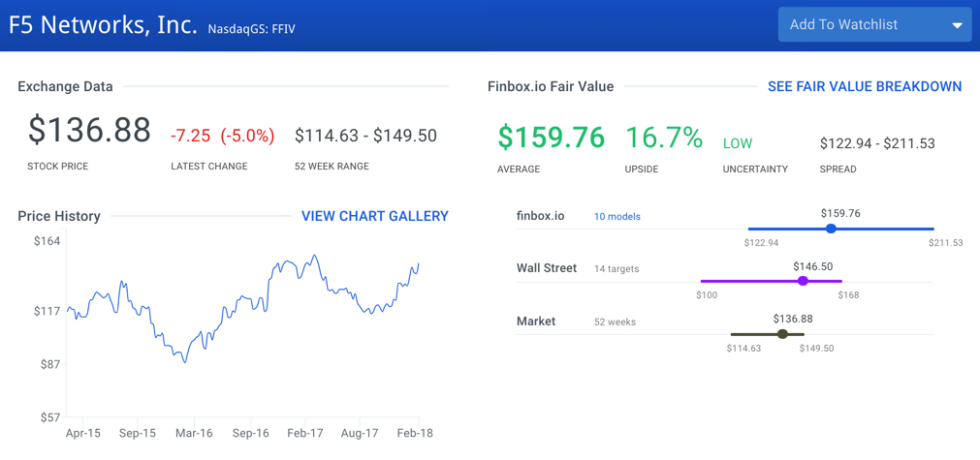This screenshot has height=460, width=980.
Task: Click the 10 models link
Action: click(616, 217)
